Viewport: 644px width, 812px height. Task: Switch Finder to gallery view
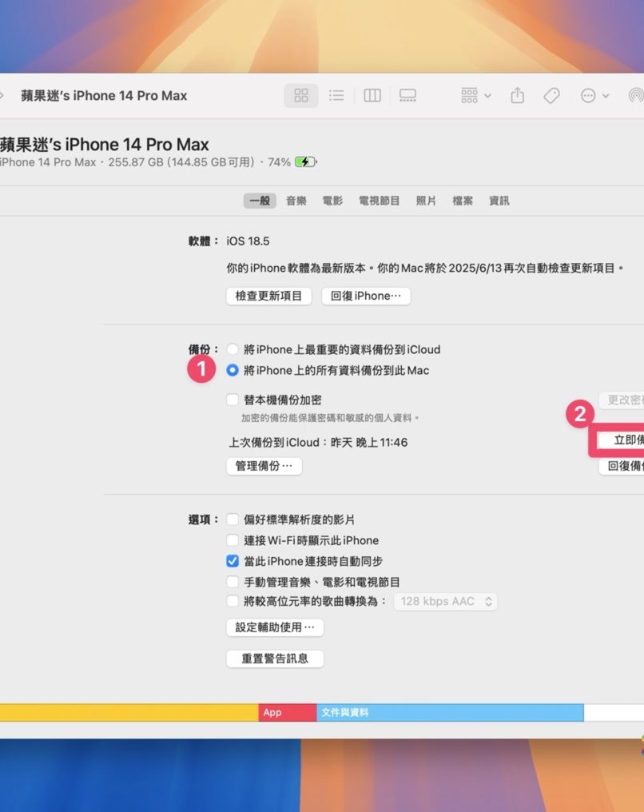[407, 96]
